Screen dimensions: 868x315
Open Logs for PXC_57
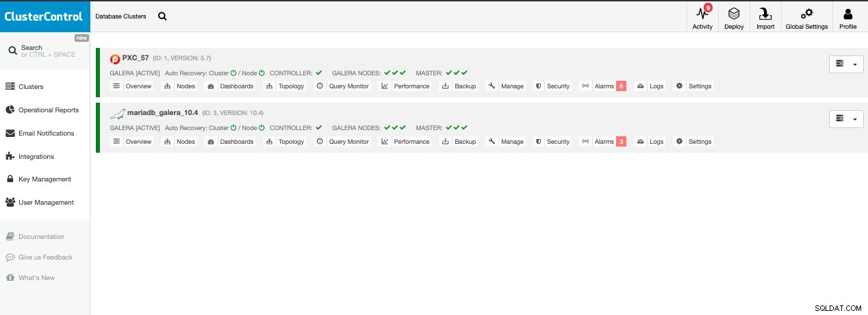click(650, 86)
